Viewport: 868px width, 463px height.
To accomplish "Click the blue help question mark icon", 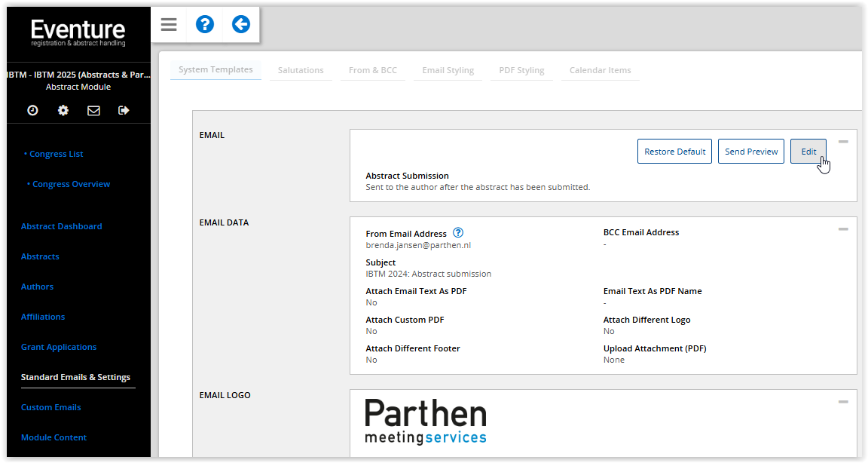I will 204,25.
